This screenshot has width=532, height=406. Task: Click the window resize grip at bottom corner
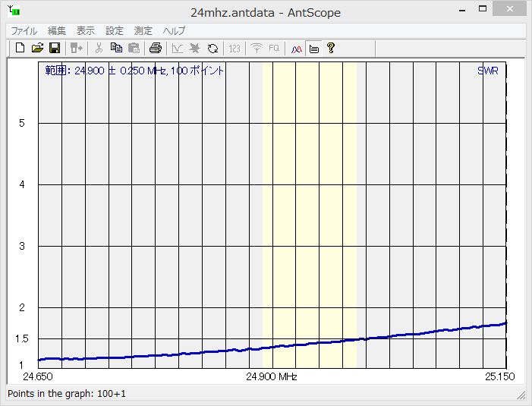point(521,395)
